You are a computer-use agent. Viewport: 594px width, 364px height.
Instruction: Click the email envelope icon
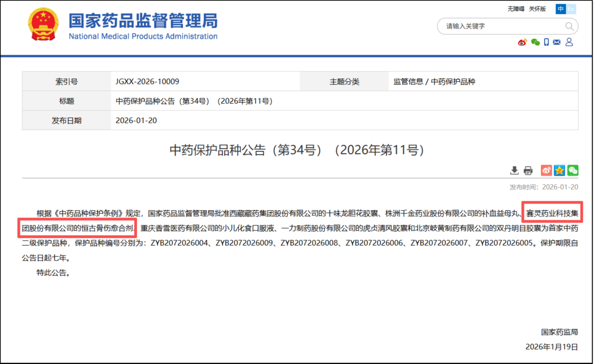pyautogui.click(x=557, y=42)
